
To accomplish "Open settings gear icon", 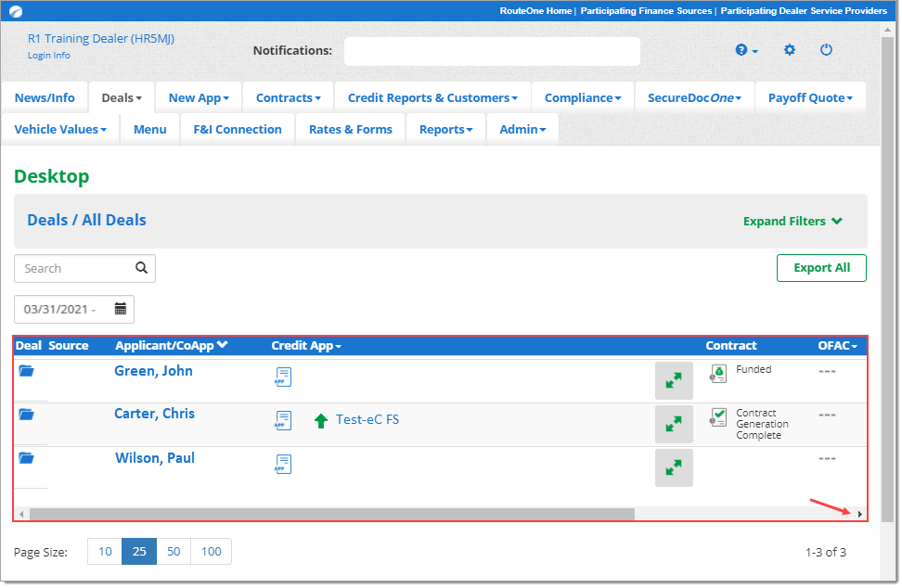I will 789,50.
